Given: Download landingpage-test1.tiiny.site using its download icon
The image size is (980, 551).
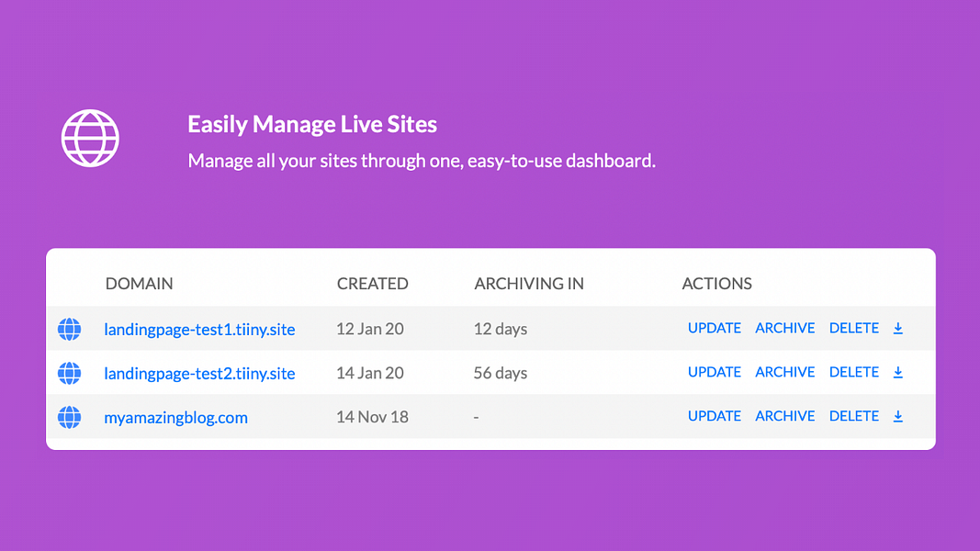Looking at the screenshot, I should pos(898,328).
